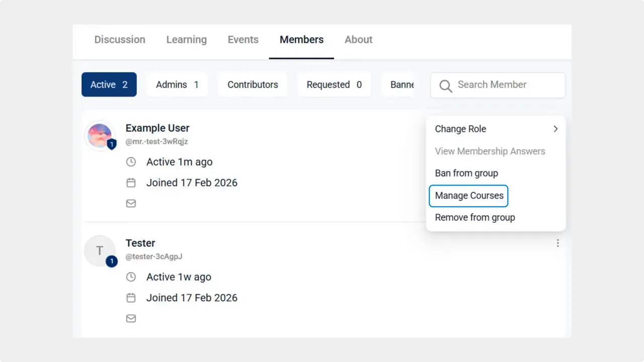Click the calendar icon on Tester's row
Image resolution: width=644 pixels, height=362 pixels.
point(131,298)
